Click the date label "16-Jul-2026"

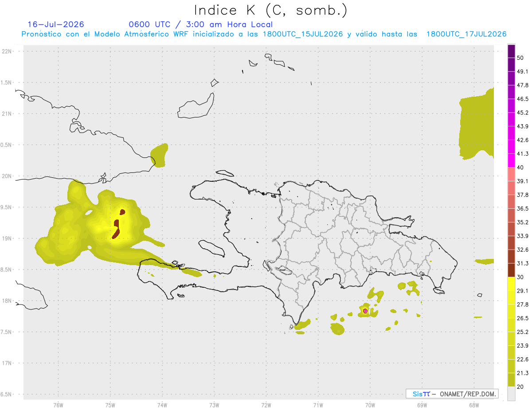point(56,24)
